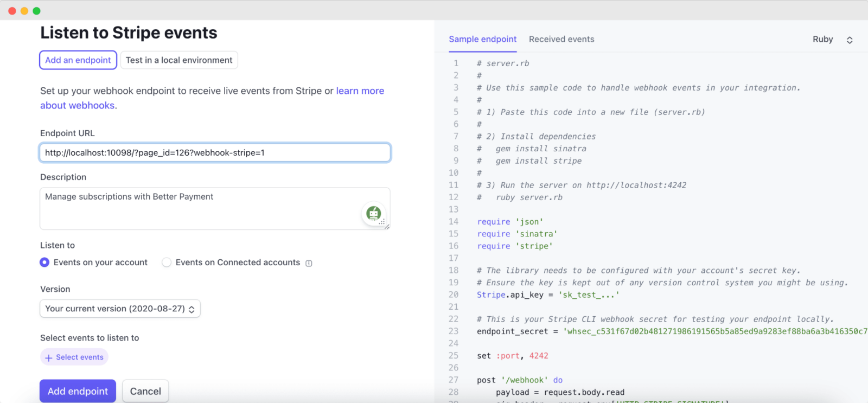Open the Ruby language selector
This screenshot has height=403, width=868.
(833, 39)
